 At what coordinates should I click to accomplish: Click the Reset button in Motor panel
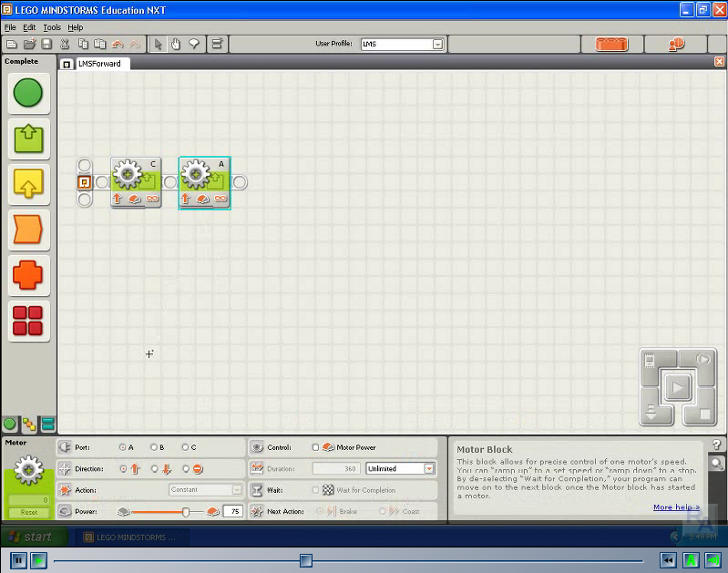pyautogui.click(x=29, y=512)
